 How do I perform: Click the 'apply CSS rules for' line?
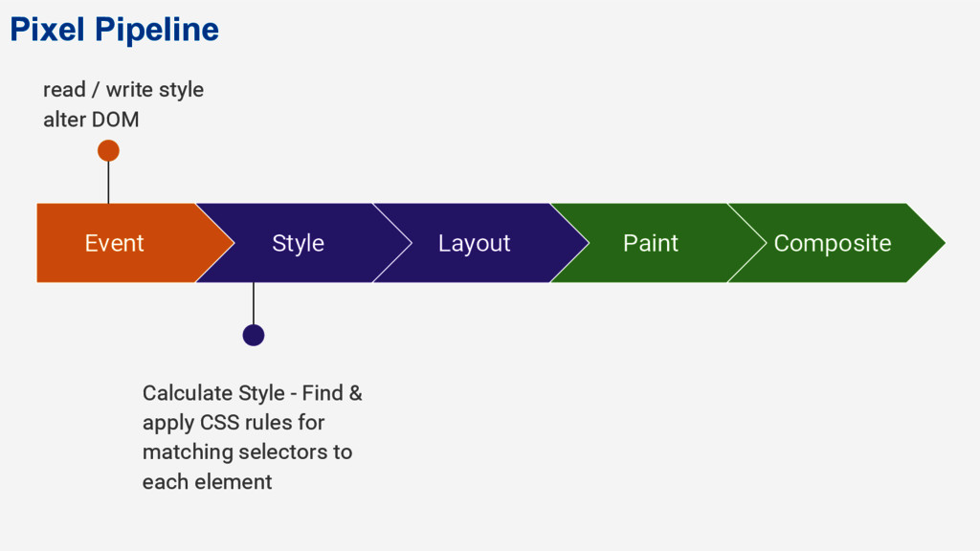point(234,423)
